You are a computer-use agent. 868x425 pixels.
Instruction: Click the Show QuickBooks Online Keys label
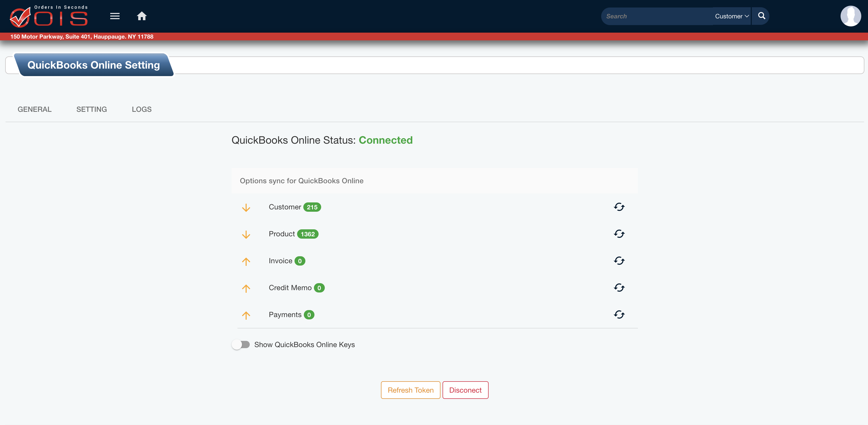[305, 345]
